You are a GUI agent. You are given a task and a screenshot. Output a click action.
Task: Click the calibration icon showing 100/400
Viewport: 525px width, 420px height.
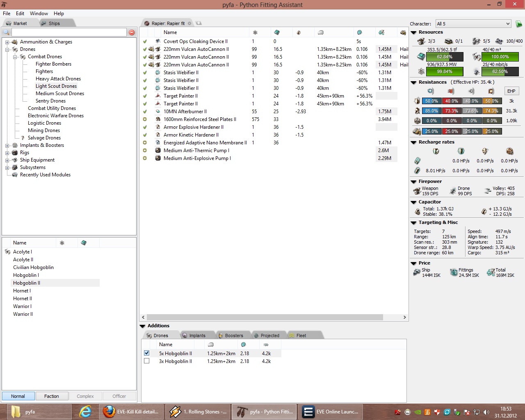tap(499, 41)
